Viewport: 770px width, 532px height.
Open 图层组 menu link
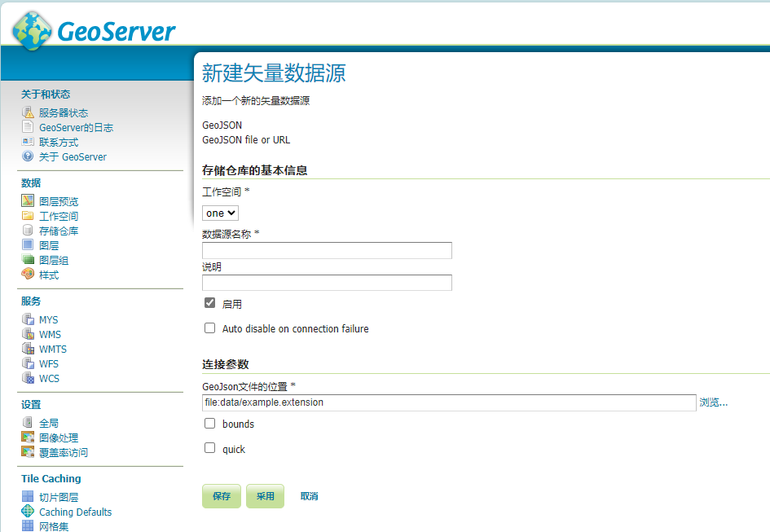pyautogui.click(x=54, y=261)
